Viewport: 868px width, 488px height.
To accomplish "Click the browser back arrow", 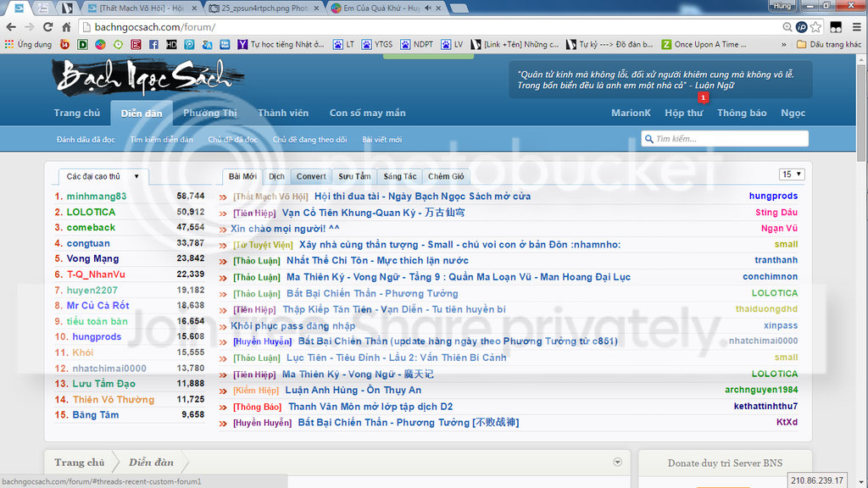I will tap(13, 27).
